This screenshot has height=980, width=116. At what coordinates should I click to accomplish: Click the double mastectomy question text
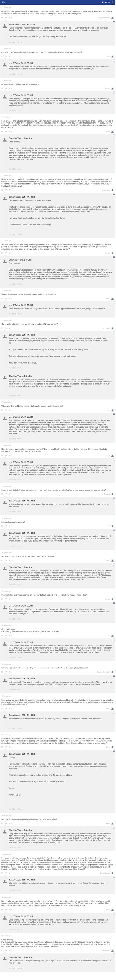point(57,182)
